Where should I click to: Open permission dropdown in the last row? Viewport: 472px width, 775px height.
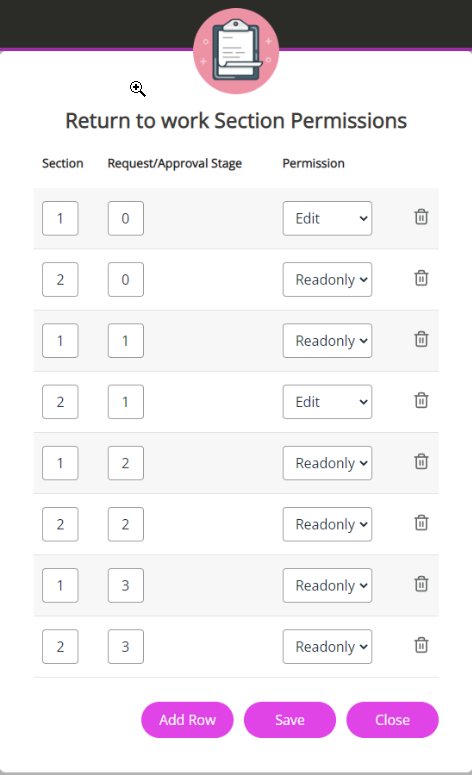[x=327, y=646]
